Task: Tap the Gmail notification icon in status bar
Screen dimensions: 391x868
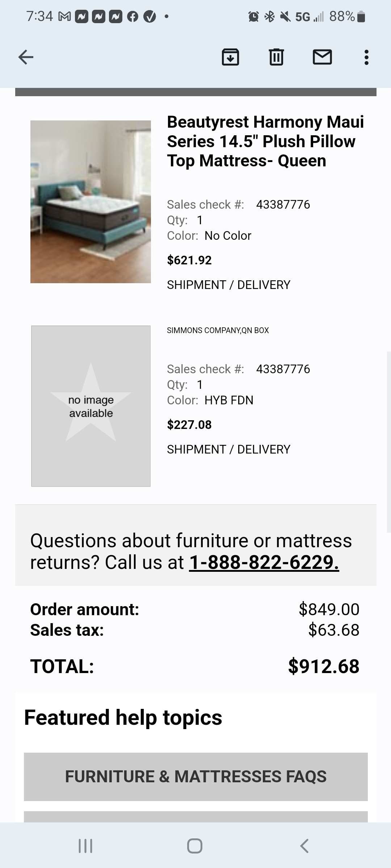Action: (64, 17)
